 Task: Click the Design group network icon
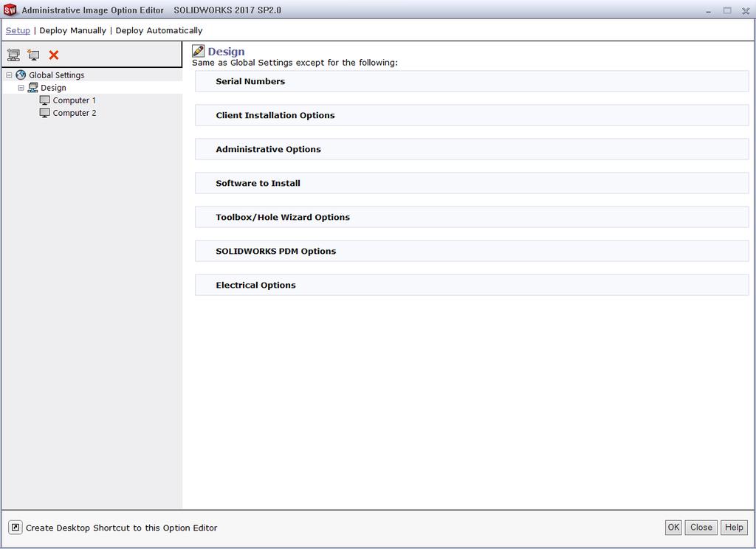(x=32, y=88)
